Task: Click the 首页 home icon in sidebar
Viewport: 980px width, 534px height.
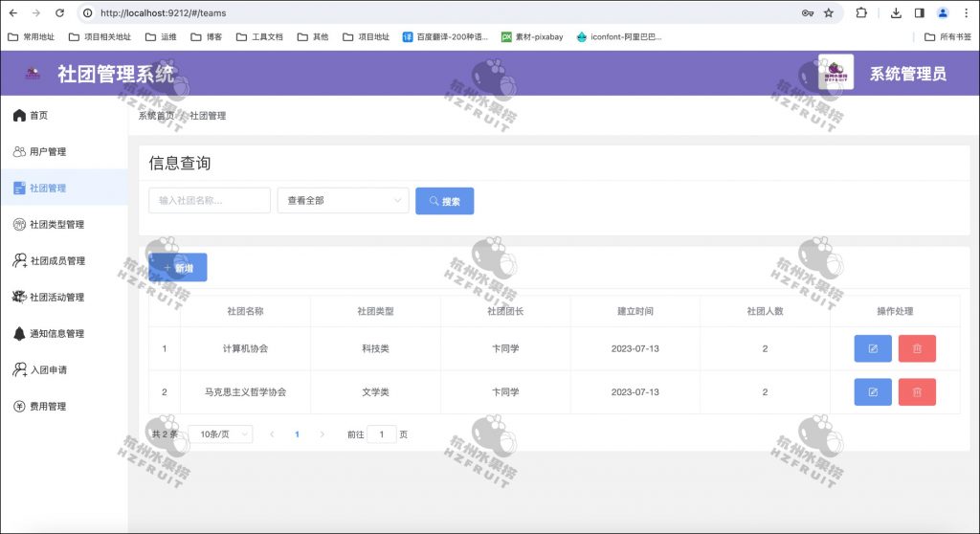Action: click(x=19, y=115)
